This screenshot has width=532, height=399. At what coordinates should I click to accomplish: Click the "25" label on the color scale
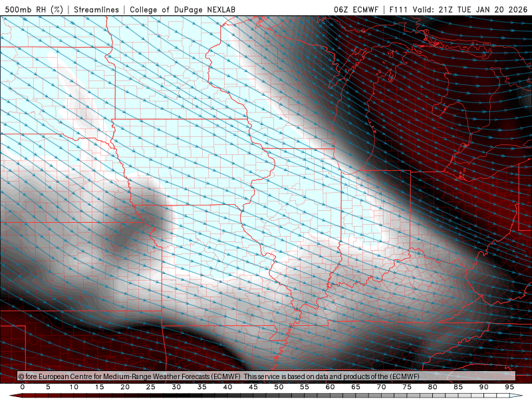151,387
